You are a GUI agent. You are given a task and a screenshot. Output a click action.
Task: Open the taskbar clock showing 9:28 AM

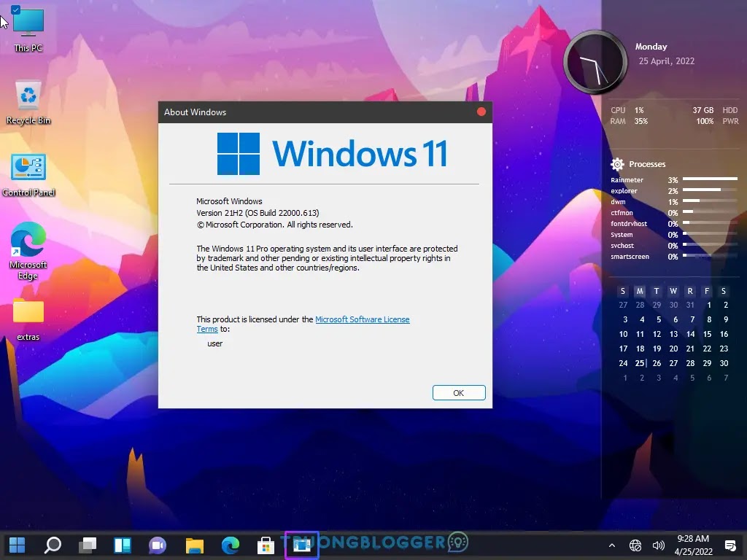[x=694, y=545]
